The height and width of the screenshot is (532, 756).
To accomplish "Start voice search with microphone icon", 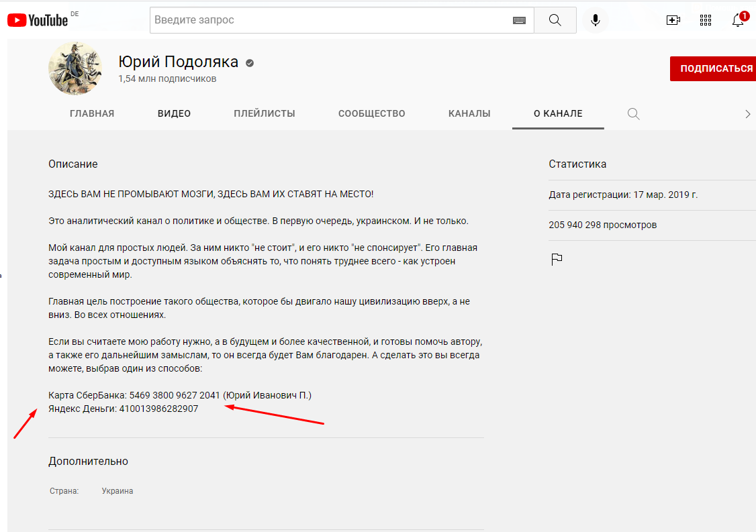I will coord(596,20).
